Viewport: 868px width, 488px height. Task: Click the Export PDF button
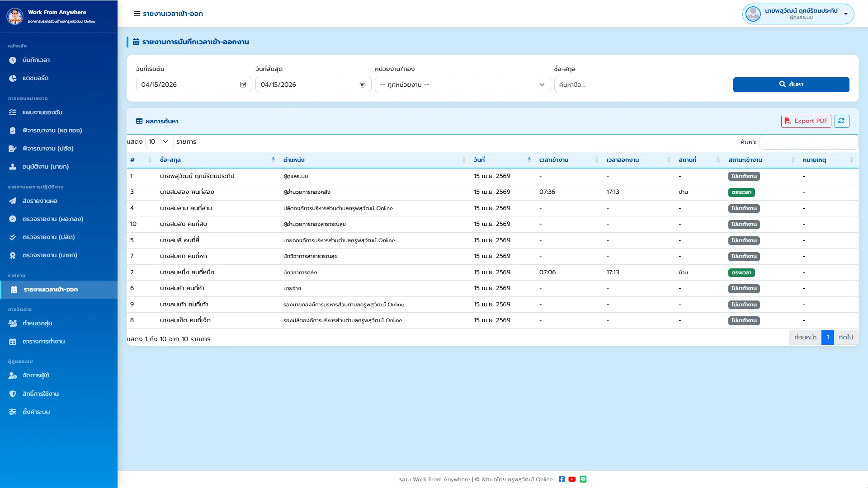[x=806, y=121]
